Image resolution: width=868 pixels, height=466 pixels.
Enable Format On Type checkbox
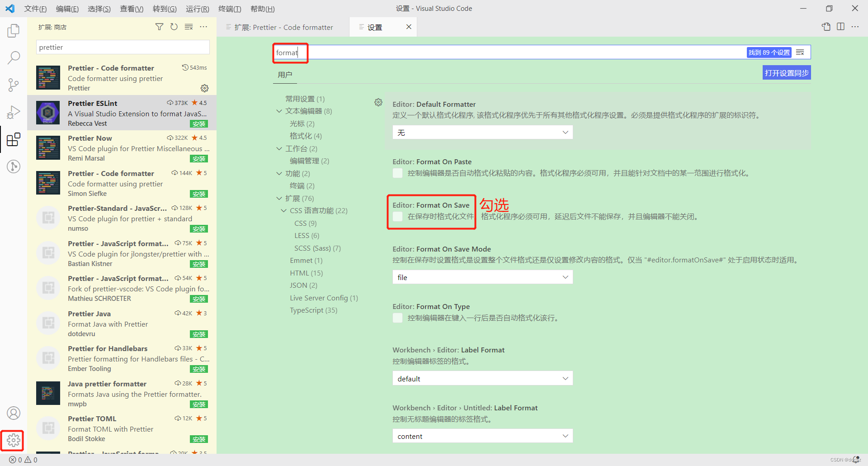398,318
